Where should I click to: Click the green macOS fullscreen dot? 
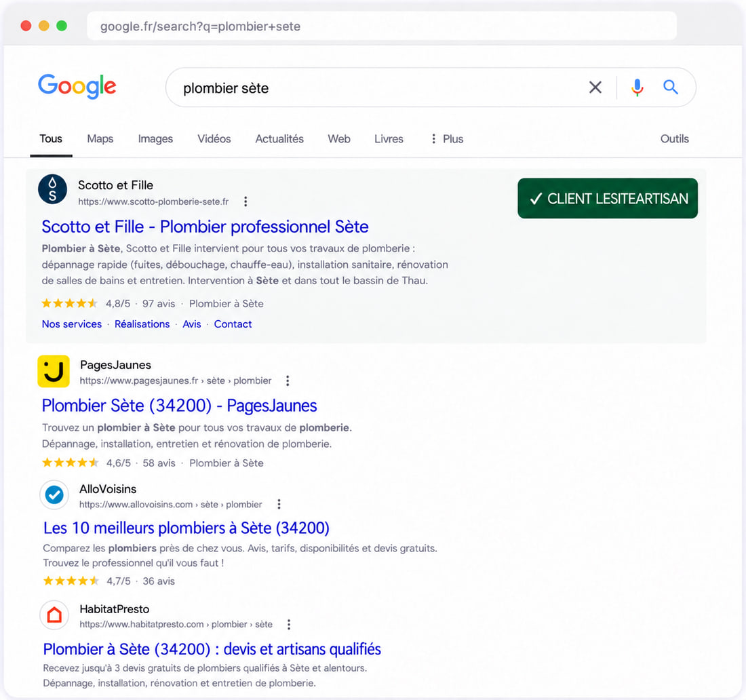point(62,26)
